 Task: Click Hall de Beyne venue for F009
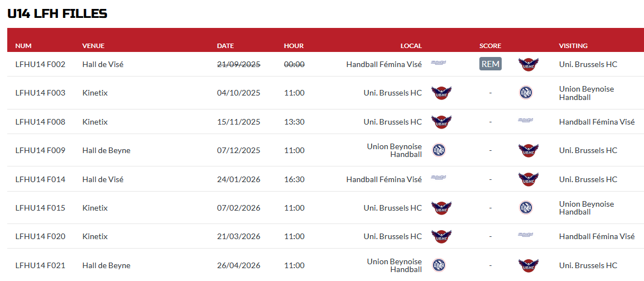[x=106, y=150]
